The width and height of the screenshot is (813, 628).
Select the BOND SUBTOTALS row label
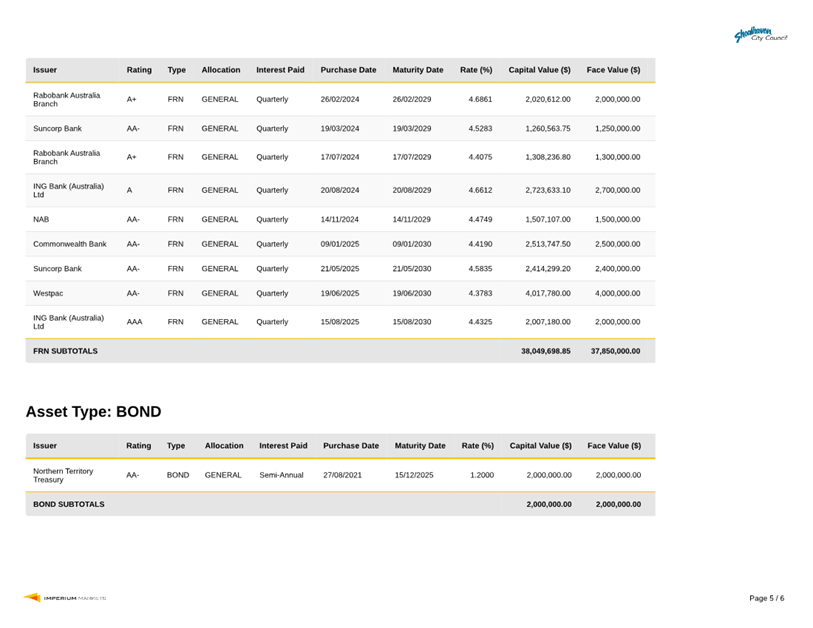coord(68,504)
